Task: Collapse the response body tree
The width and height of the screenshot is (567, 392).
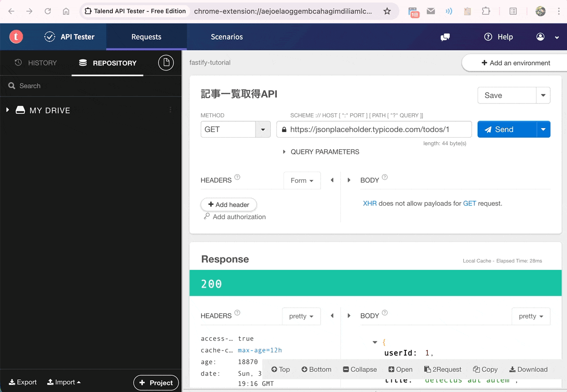Action: coord(360,369)
